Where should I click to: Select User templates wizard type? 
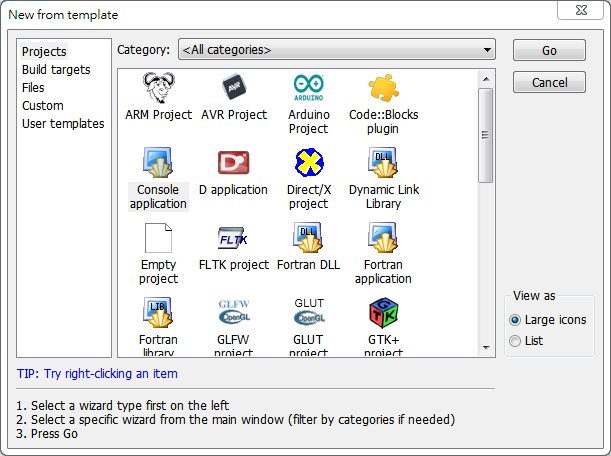click(63, 124)
